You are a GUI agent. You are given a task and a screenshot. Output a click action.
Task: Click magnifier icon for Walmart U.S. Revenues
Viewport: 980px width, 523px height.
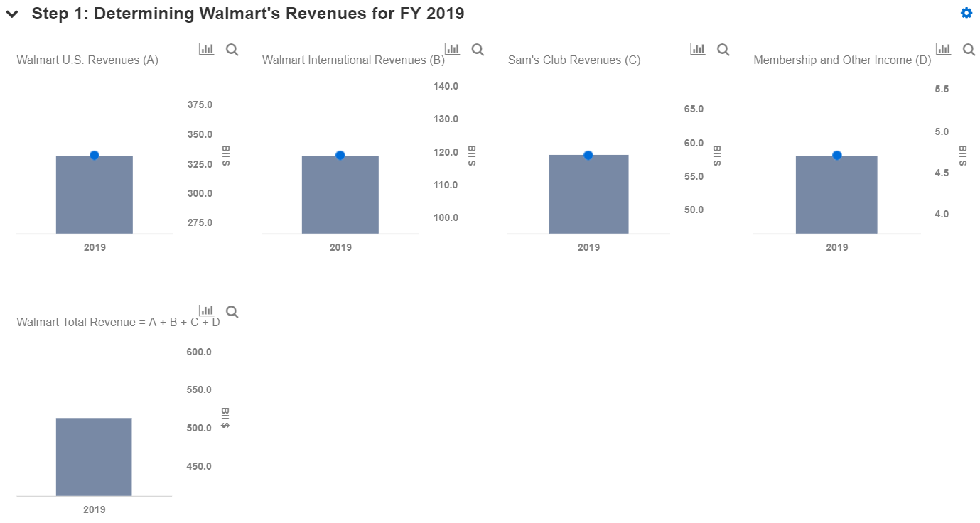click(232, 49)
